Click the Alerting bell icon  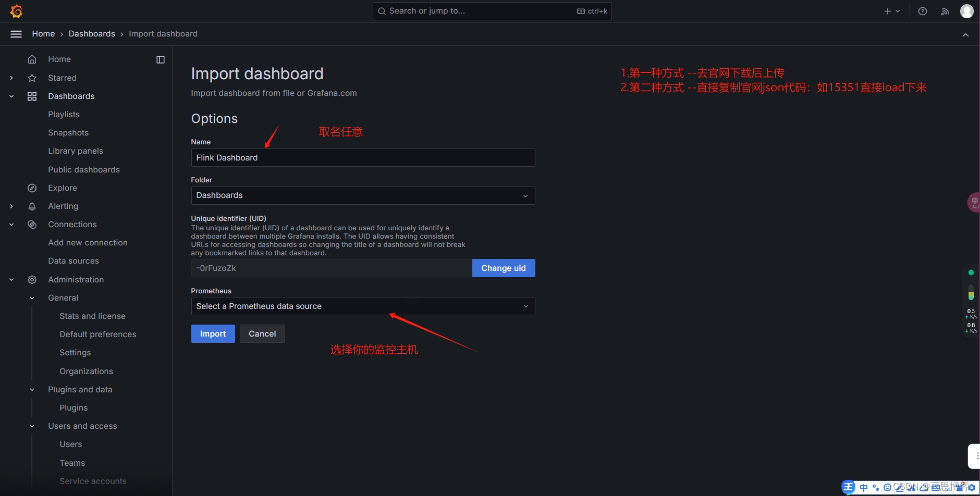click(32, 206)
